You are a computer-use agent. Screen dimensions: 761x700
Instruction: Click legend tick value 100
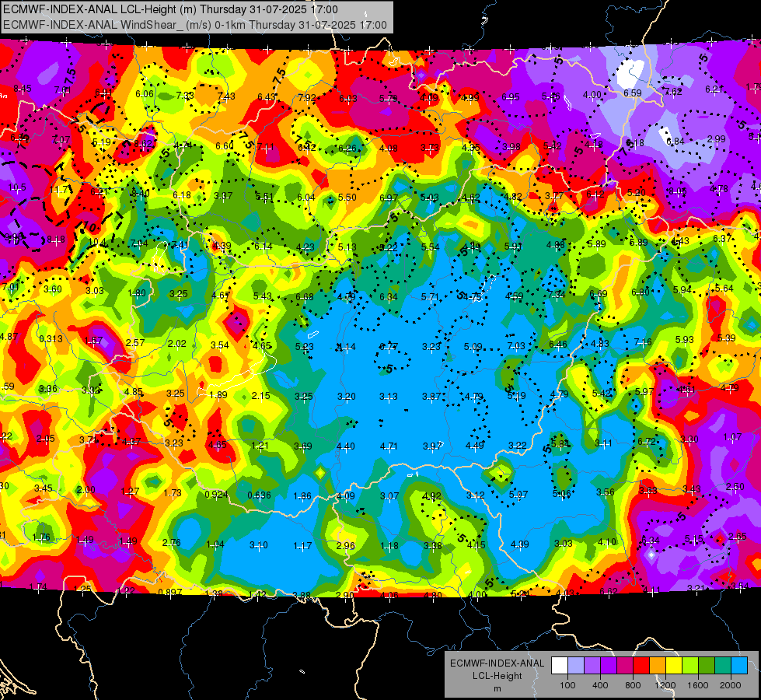click(567, 685)
